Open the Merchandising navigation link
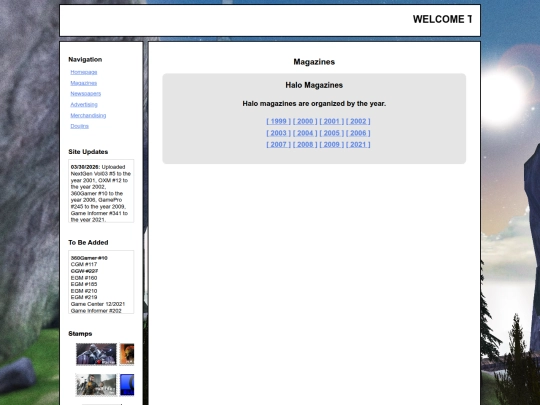This screenshot has width=540, height=405. pos(88,115)
